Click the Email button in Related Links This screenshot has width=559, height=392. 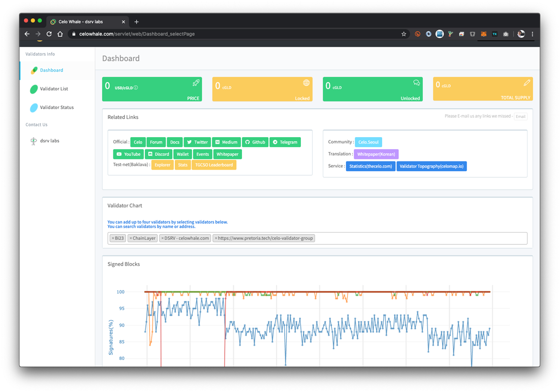pyautogui.click(x=520, y=116)
